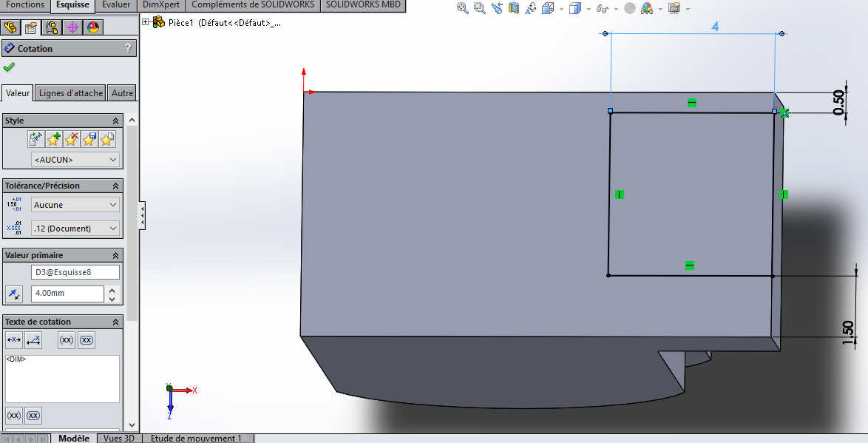Viewport: 868px width, 443px height.
Task: Open the FeatureManager design tree tab
Action: click(x=10, y=27)
